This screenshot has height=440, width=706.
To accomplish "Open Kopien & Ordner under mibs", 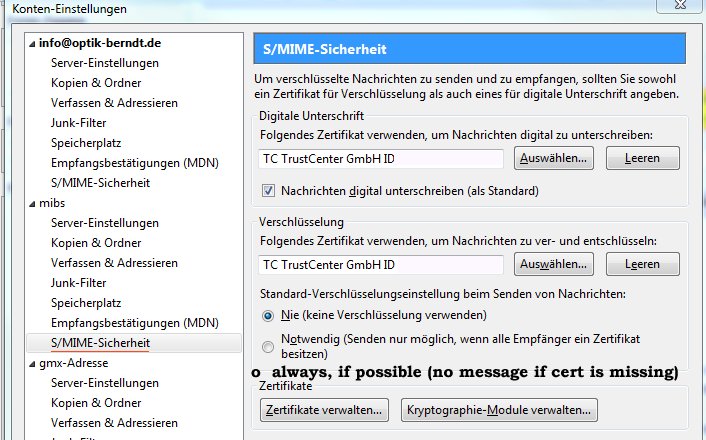I will pyautogui.click(x=96, y=243).
